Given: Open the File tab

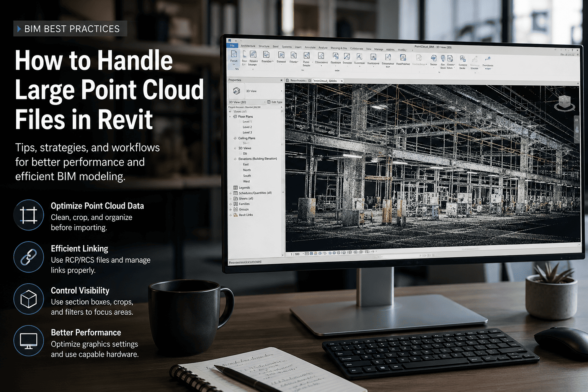Looking at the screenshot, I should pos(232,46).
